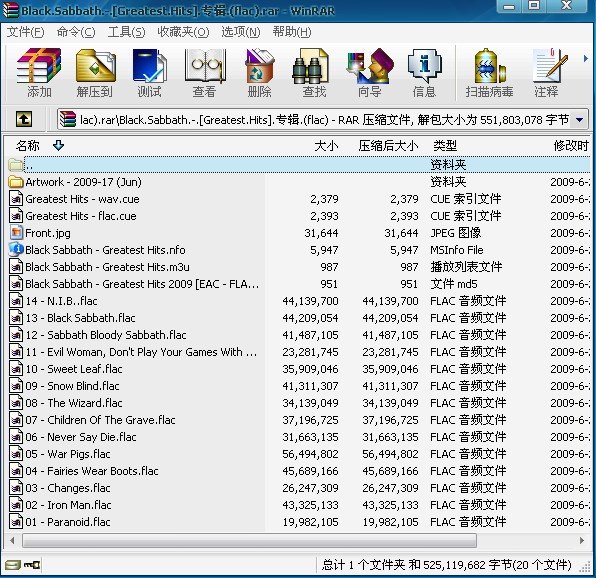Open the 帮助(H) menu

coord(292,32)
